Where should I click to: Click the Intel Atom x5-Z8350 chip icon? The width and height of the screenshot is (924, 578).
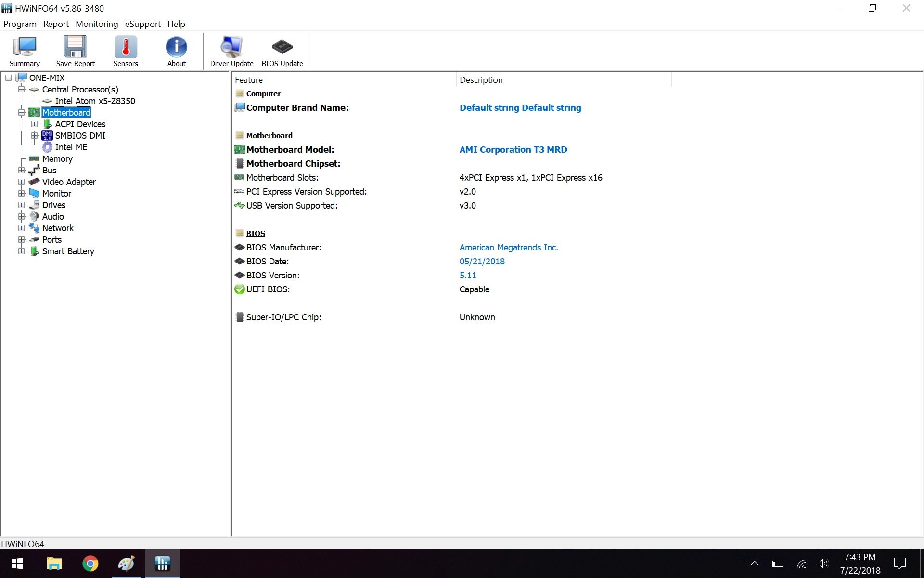click(47, 101)
